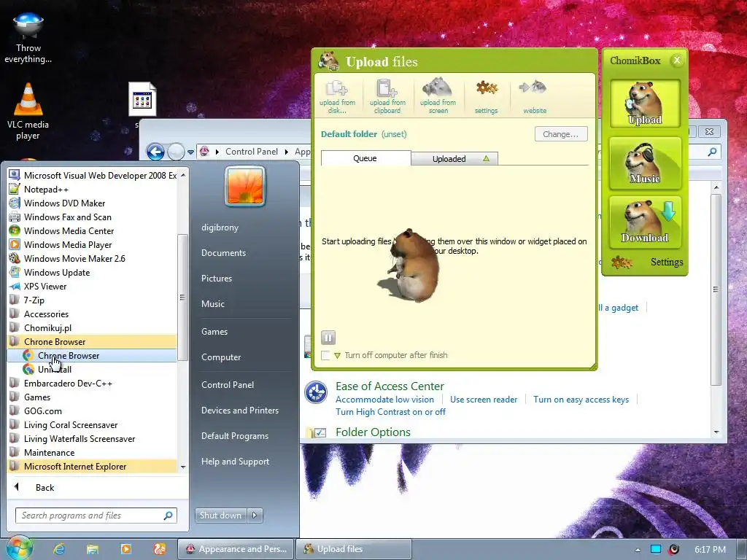Open Control Panel recent pages dropdown
The height and width of the screenshot is (560, 747).
point(190,152)
